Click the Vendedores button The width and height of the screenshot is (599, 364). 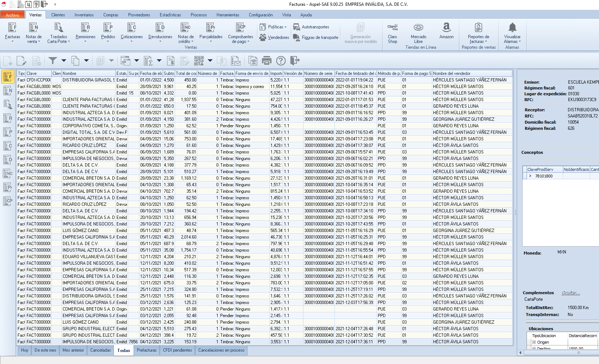[274, 37]
